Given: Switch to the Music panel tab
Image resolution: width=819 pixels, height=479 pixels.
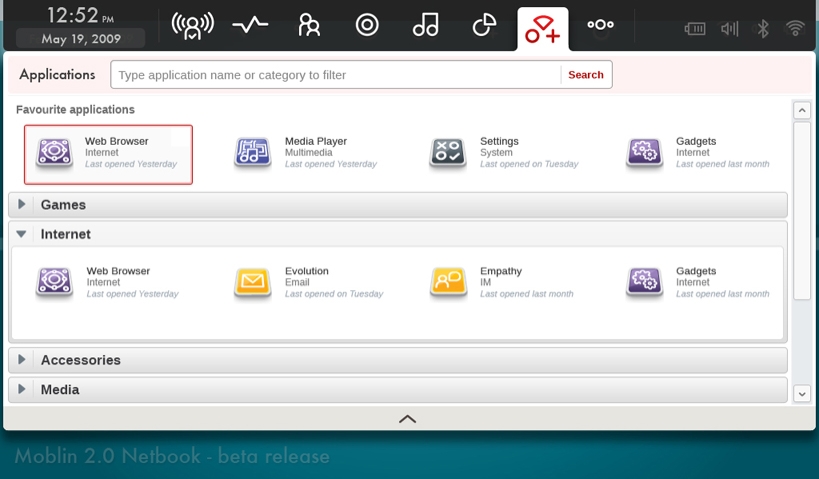Looking at the screenshot, I should tap(426, 25).
